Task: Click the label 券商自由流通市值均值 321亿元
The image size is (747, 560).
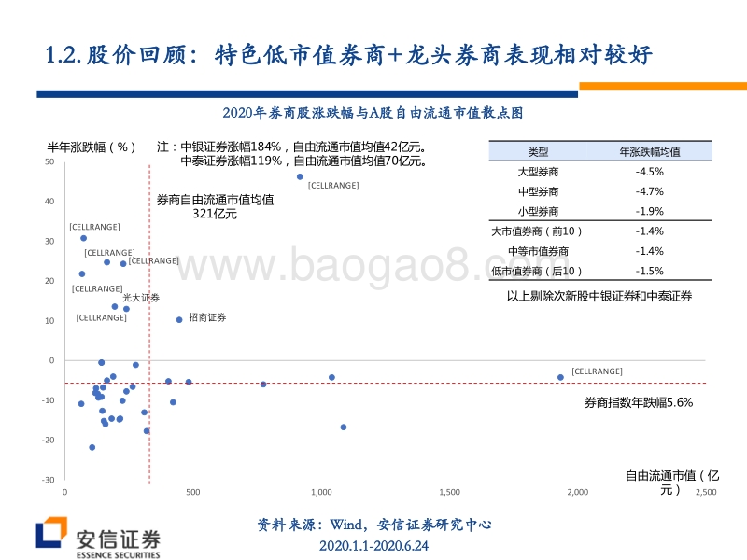Action: (x=215, y=206)
